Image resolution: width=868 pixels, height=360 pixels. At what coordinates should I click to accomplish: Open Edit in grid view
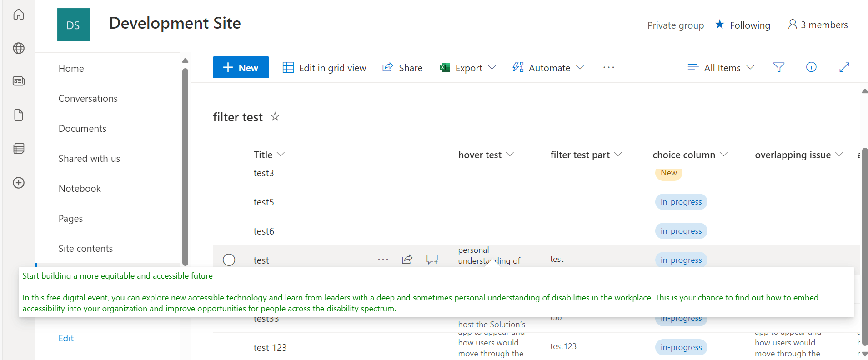[324, 68]
